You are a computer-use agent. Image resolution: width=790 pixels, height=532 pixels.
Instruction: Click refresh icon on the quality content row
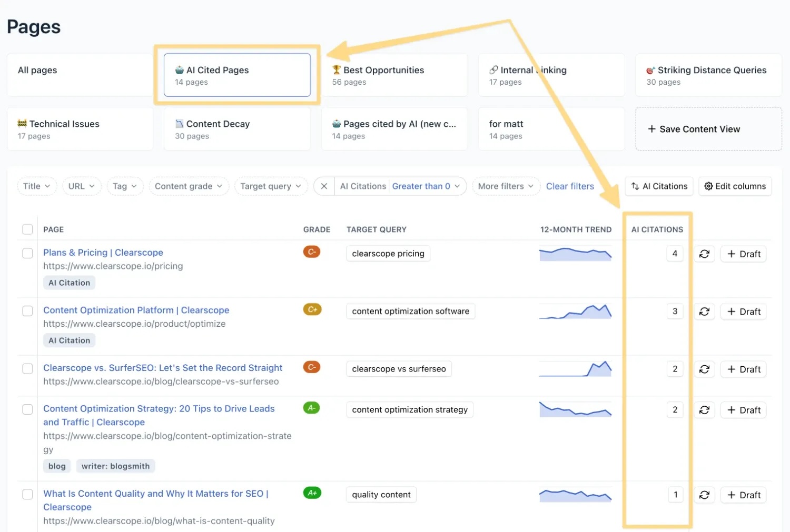tap(705, 495)
